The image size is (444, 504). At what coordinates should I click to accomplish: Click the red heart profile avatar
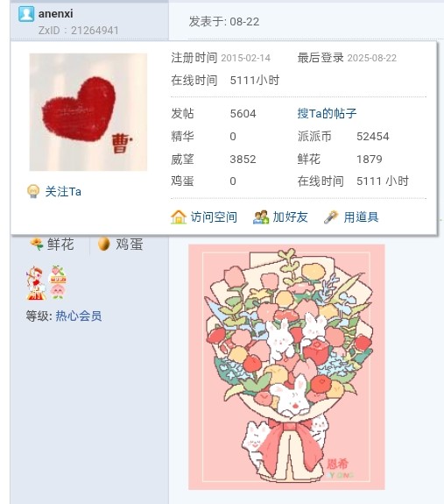pyautogui.click(x=88, y=112)
